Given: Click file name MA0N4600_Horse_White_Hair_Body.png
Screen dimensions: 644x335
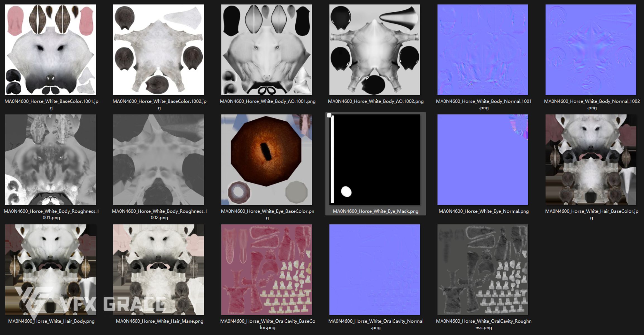Looking at the screenshot, I should [51, 321].
